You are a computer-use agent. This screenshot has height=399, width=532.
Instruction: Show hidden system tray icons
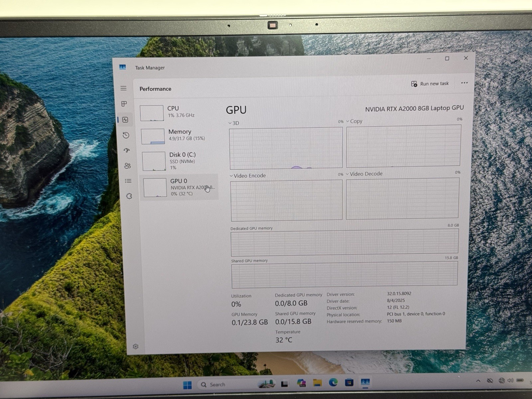[478, 381]
